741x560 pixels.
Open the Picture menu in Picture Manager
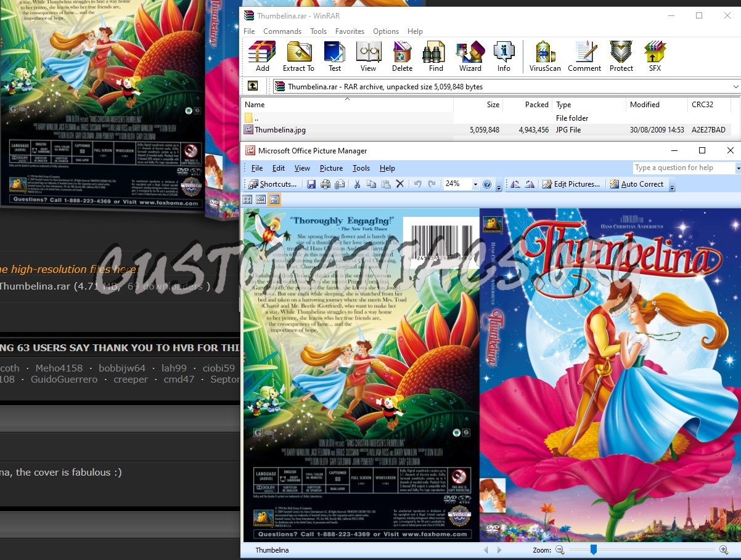tap(331, 168)
